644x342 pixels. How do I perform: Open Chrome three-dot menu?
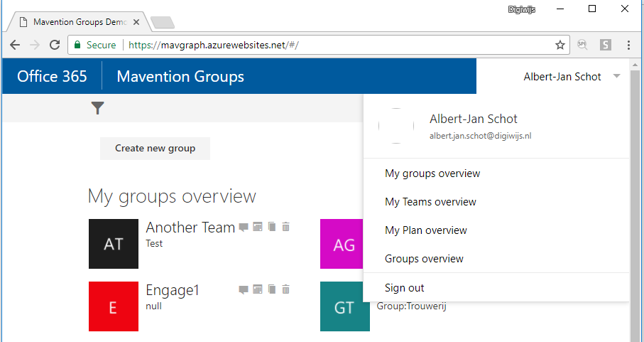point(628,45)
